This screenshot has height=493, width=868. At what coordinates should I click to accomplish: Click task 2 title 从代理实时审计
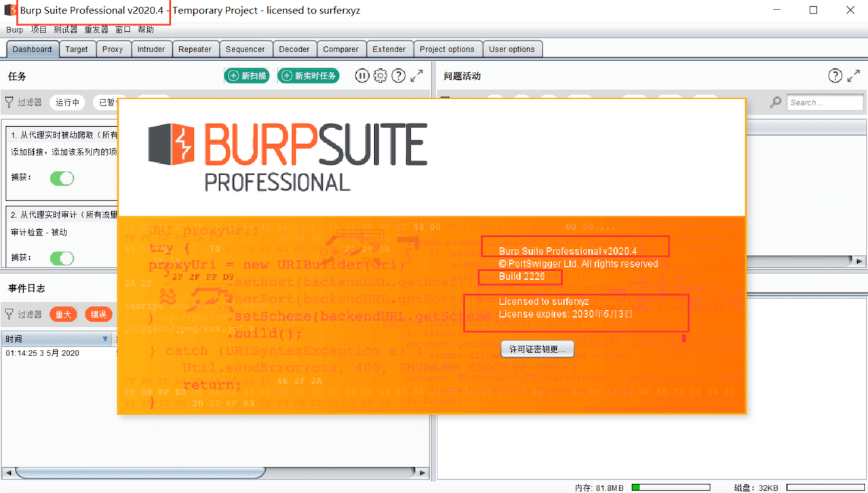65,215
